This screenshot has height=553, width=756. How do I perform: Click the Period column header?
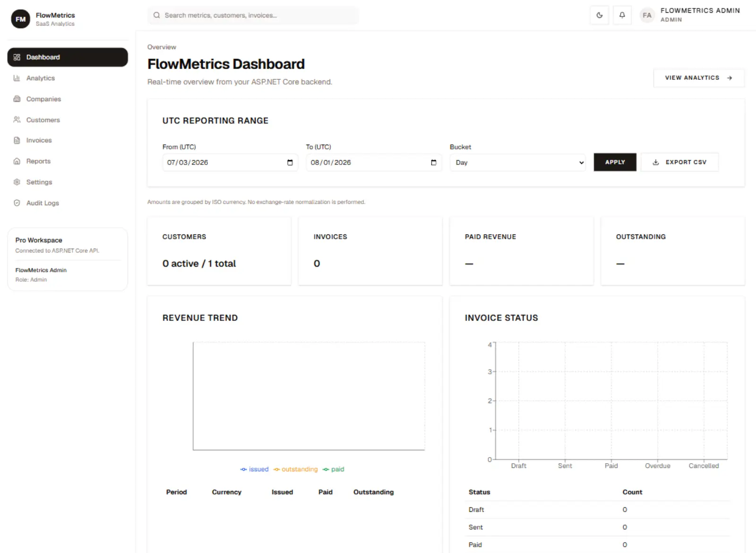coord(177,492)
